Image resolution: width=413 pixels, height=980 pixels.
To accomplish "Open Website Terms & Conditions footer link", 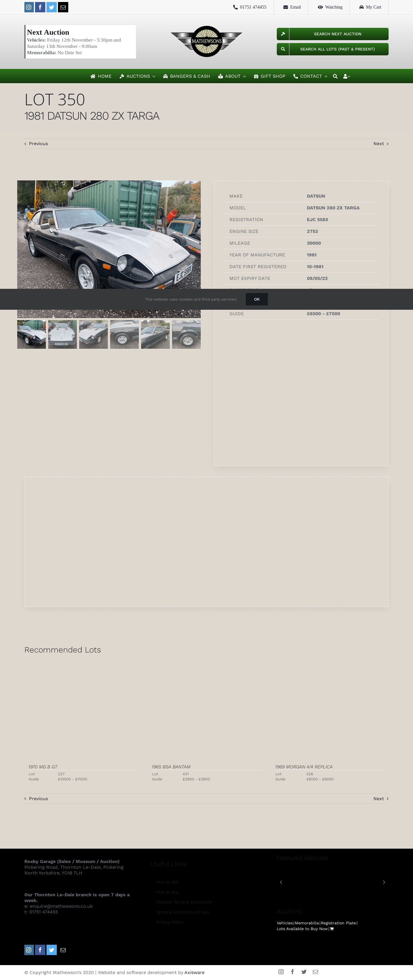I will [184, 902].
